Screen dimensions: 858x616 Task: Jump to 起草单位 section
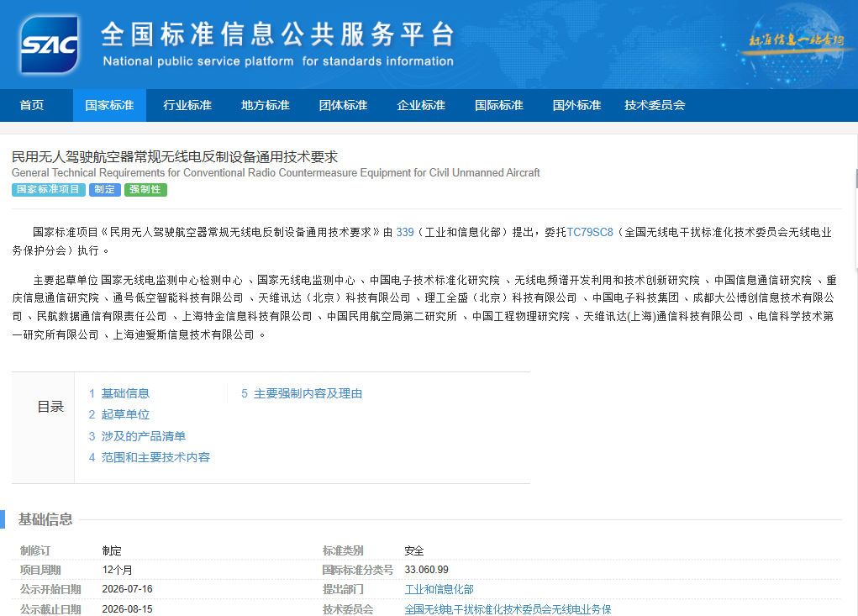119,414
